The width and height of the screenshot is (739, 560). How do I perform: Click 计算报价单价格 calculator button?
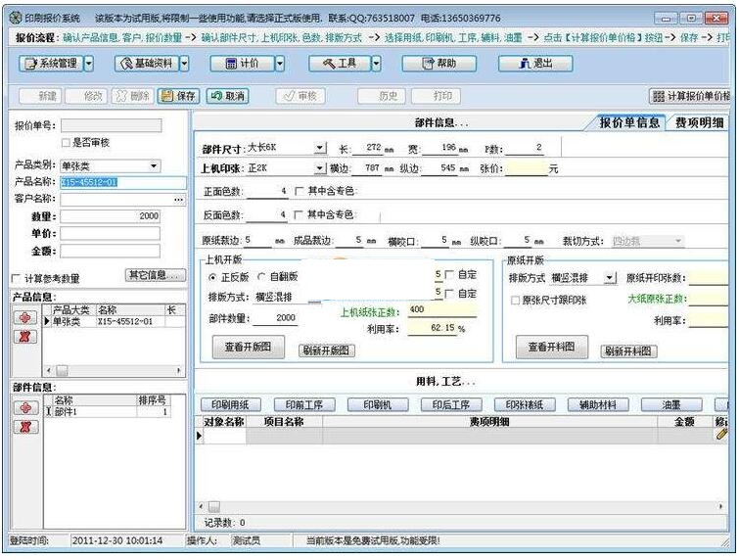pyautogui.click(x=691, y=96)
